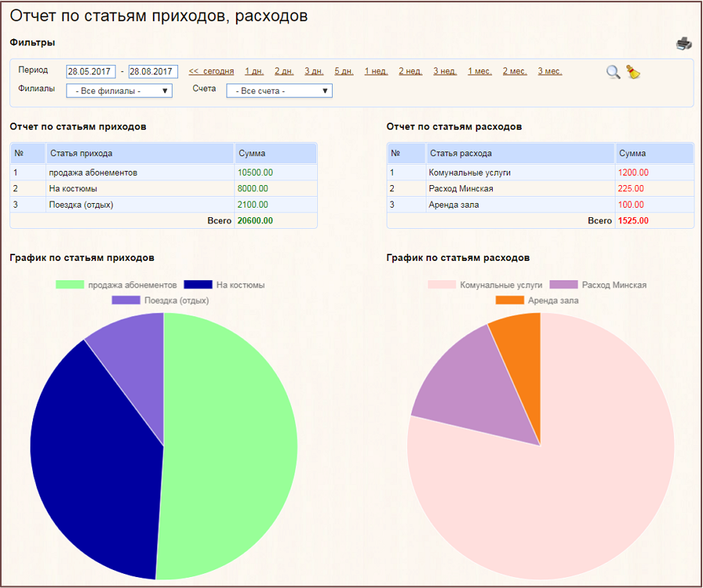Set the period to 2 нед.
The width and height of the screenshot is (703, 588).
(x=411, y=71)
